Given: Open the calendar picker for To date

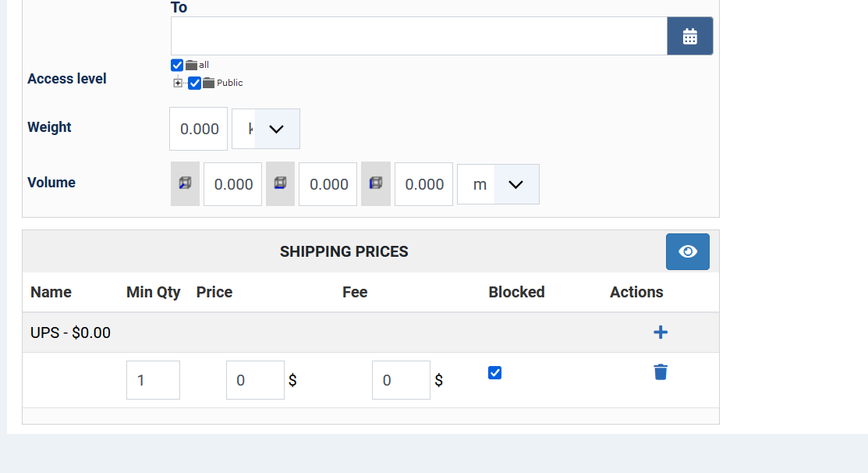Looking at the screenshot, I should pos(689,37).
